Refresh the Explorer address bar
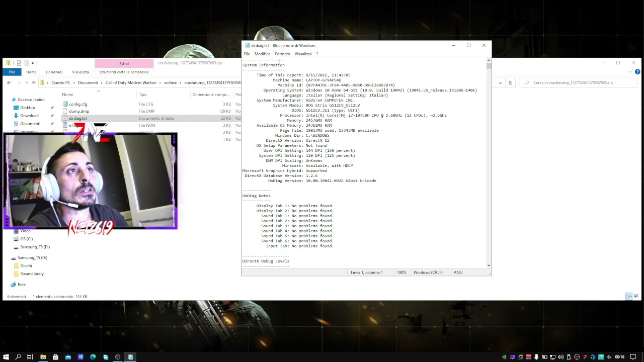The width and height of the screenshot is (644, 362). tap(510, 83)
